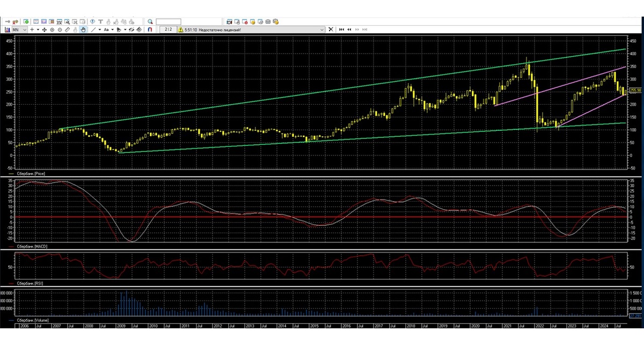Expand the line tool dropdown arrow
The height and width of the screenshot is (362, 644).
click(99, 29)
